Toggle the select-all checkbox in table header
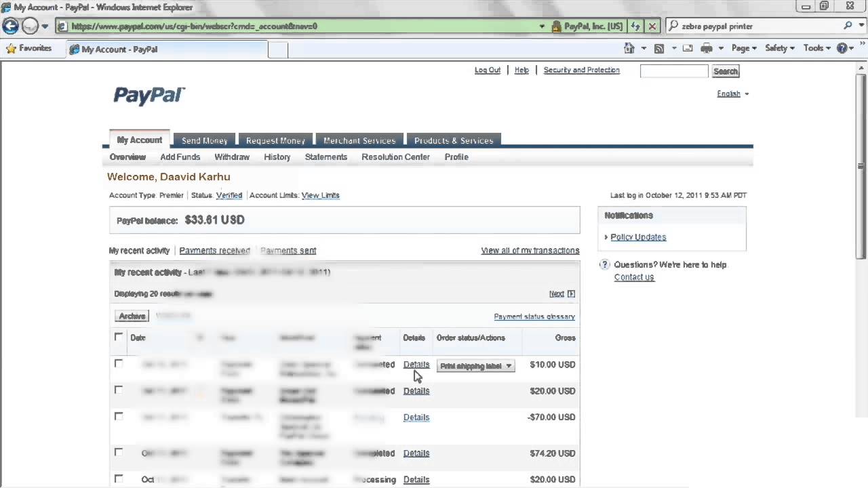 point(119,337)
